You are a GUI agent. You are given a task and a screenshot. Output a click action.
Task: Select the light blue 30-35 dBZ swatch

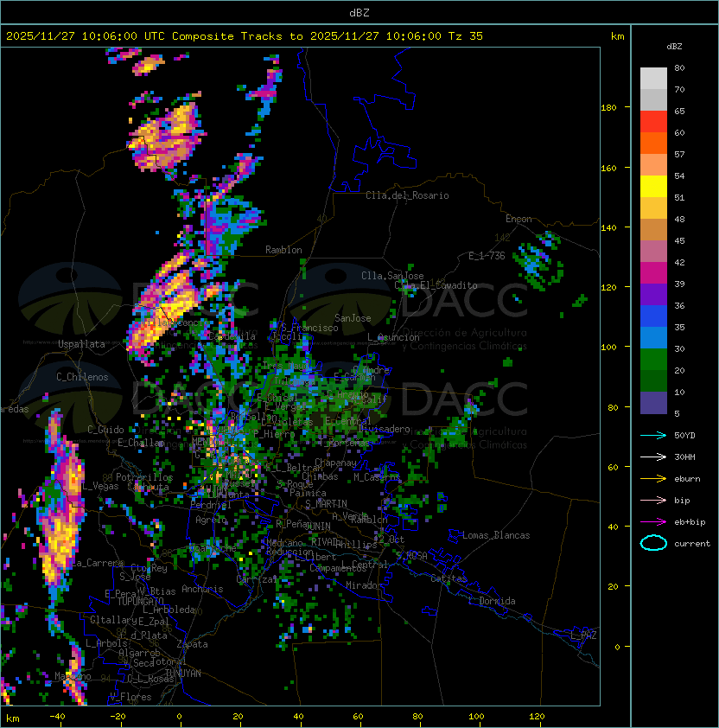(653, 337)
